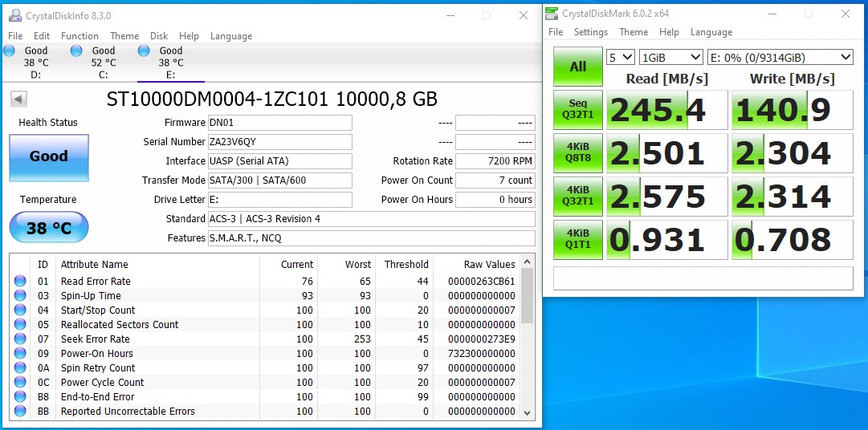Click status orb for Reported Uncorrectable Errors

pos(21,411)
